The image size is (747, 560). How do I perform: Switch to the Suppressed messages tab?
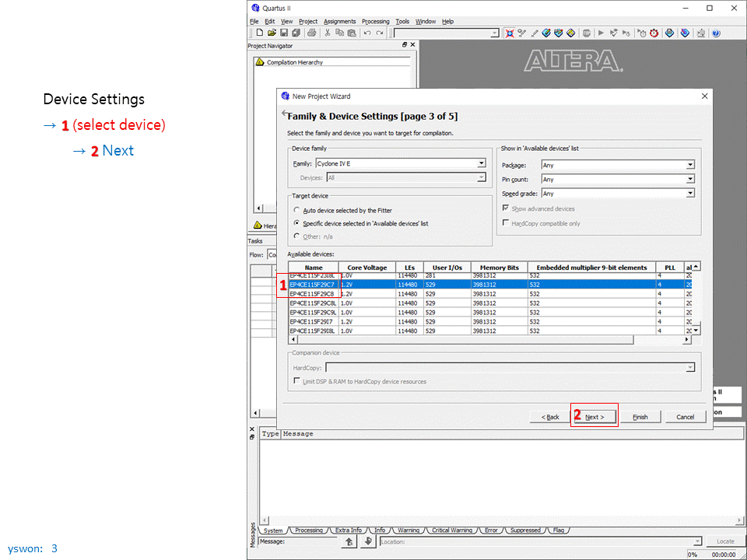tap(525, 530)
